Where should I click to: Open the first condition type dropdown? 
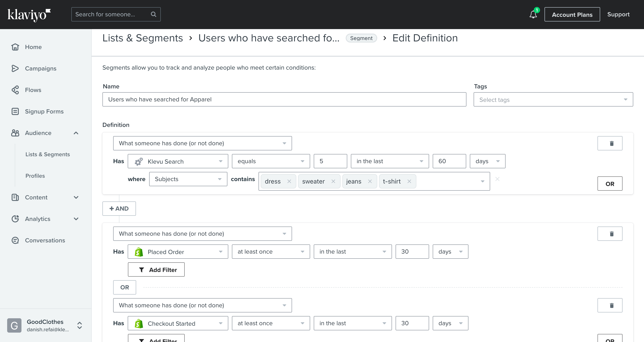tap(203, 143)
